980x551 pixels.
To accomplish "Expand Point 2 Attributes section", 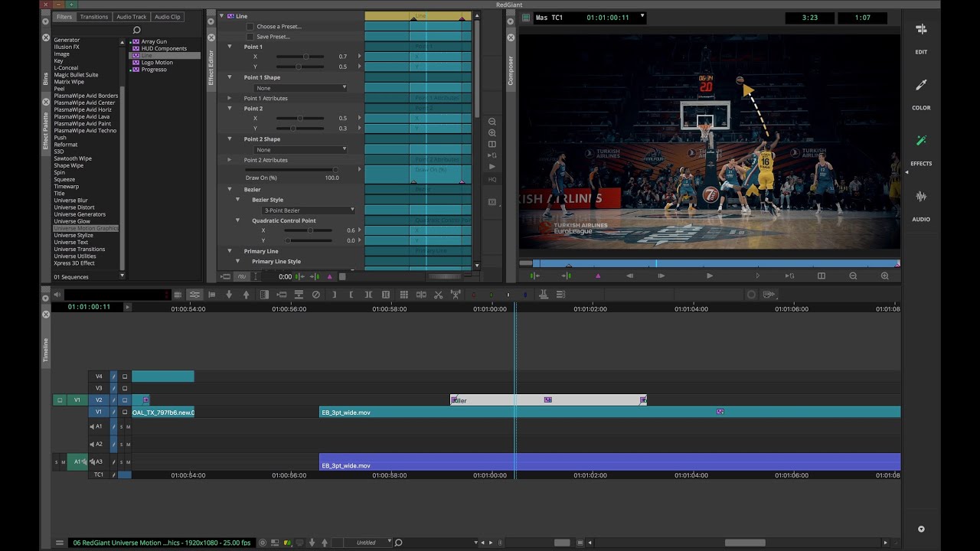I will [229, 160].
